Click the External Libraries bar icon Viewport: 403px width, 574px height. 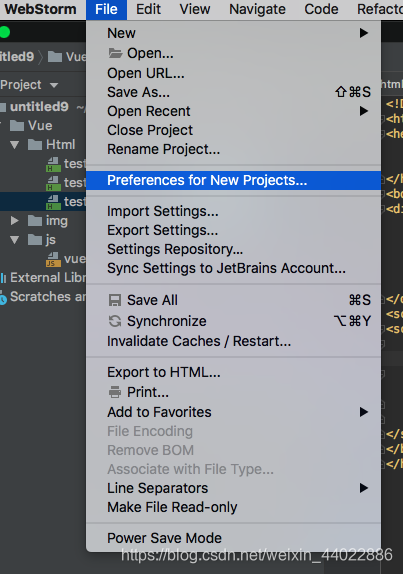click(x=3, y=278)
